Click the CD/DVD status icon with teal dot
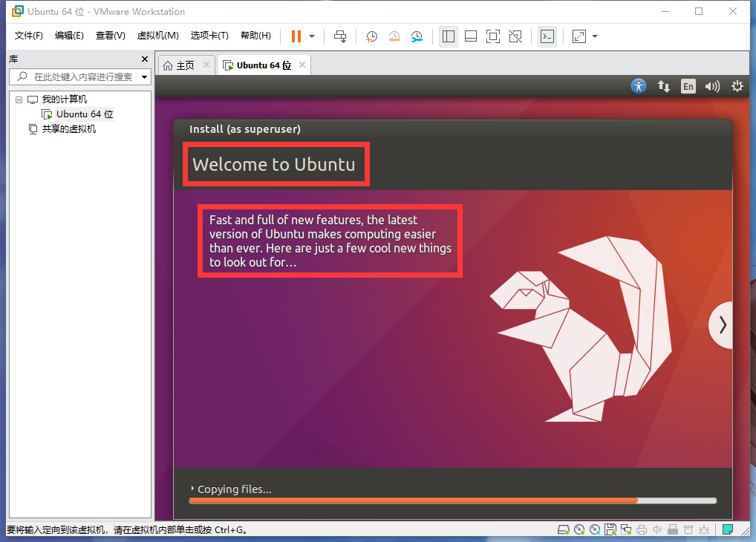 (595, 530)
